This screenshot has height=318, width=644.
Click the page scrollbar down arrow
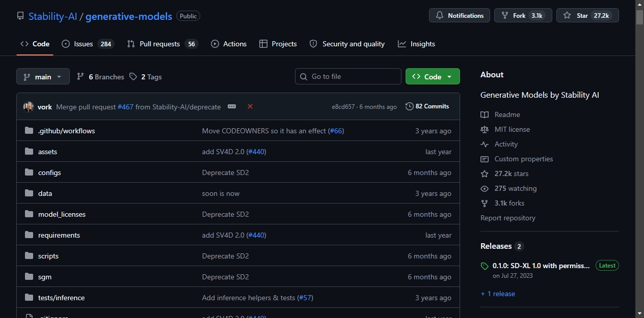click(x=639, y=313)
